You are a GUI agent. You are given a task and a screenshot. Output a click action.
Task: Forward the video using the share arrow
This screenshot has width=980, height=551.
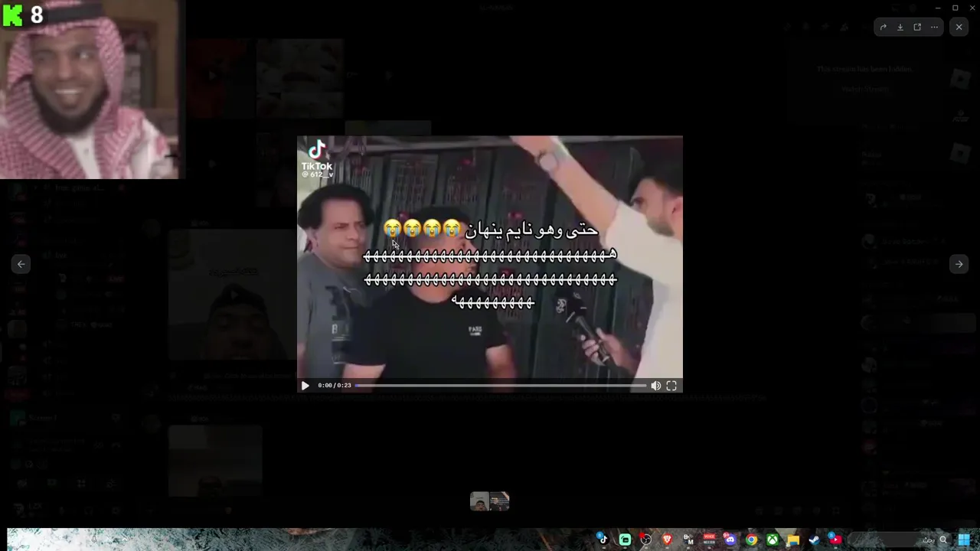point(883,27)
